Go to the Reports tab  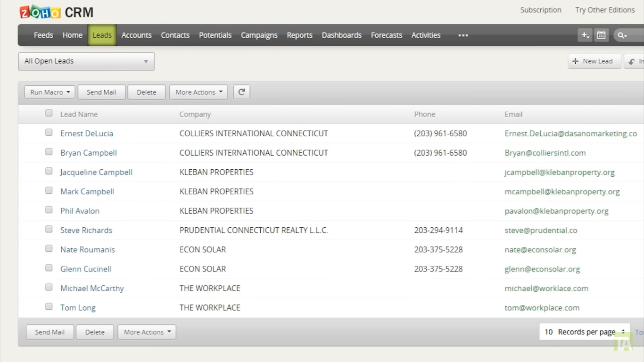tap(299, 35)
